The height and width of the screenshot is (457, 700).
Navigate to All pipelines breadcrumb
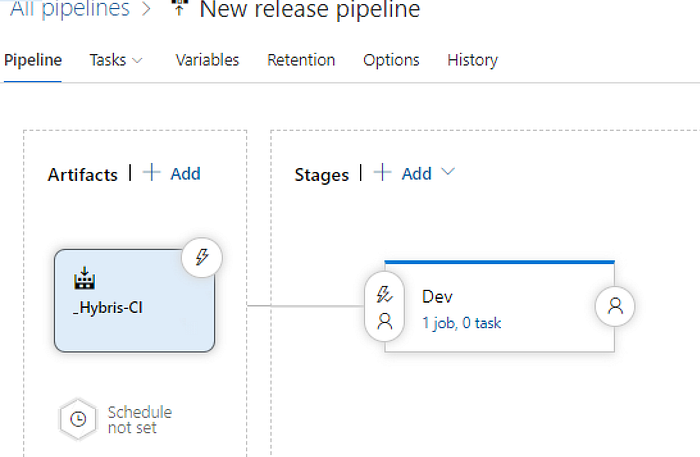click(x=70, y=9)
